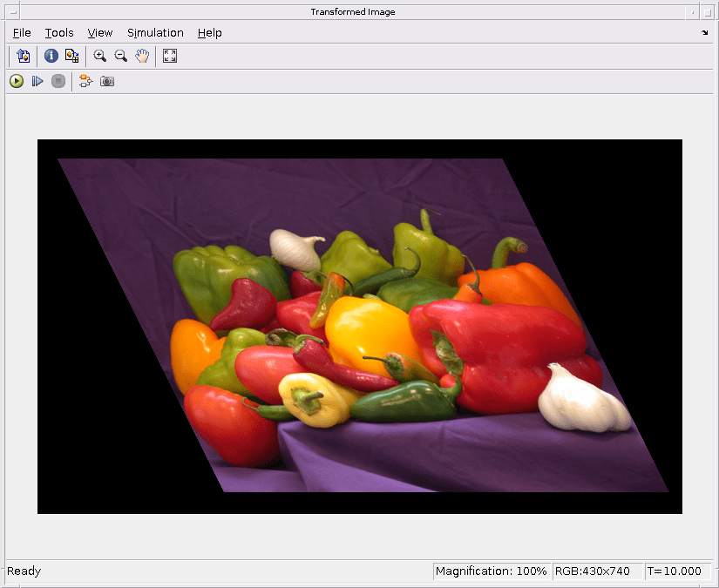
Task: Click the Snapshot camera icon
Action: tap(107, 82)
